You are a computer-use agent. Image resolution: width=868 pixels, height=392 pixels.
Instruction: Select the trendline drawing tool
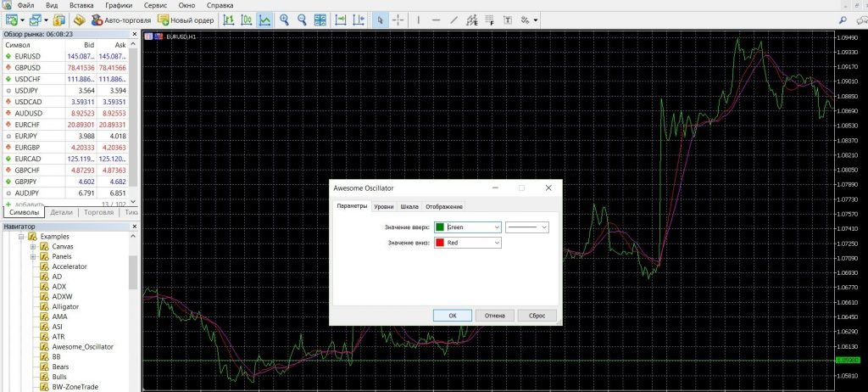click(455, 19)
